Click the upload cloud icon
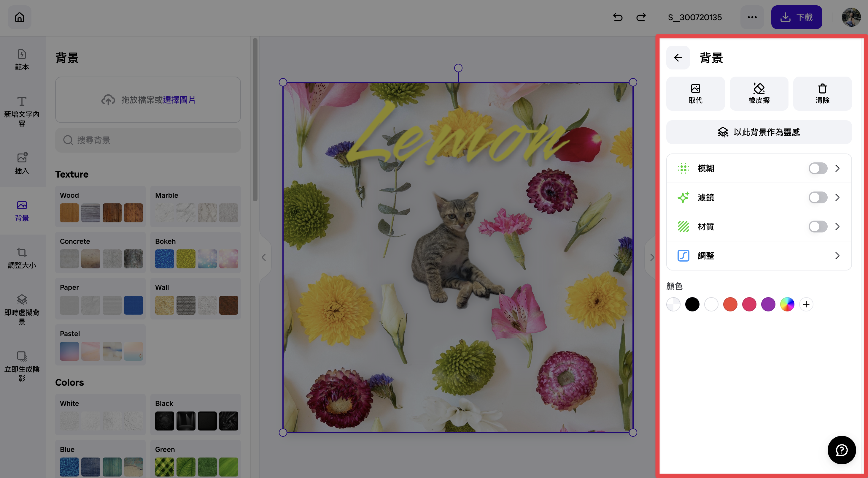Image resolution: width=868 pixels, height=478 pixels. pyautogui.click(x=108, y=100)
